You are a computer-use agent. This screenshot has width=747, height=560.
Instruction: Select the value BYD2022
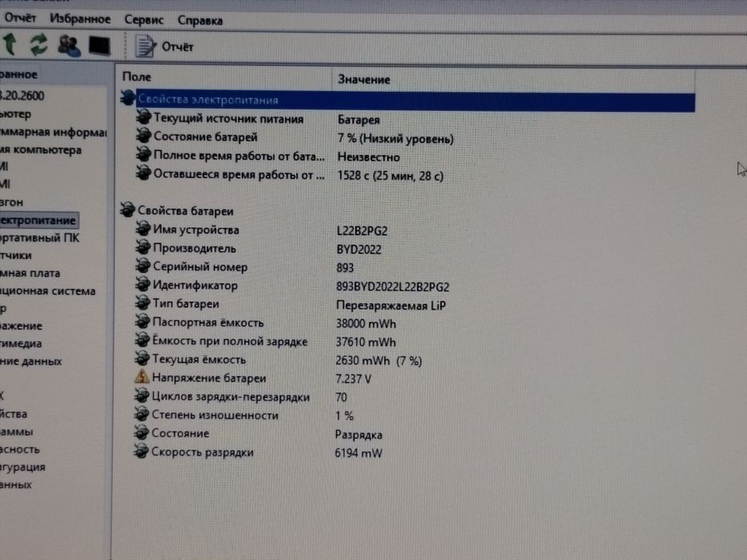(359, 250)
